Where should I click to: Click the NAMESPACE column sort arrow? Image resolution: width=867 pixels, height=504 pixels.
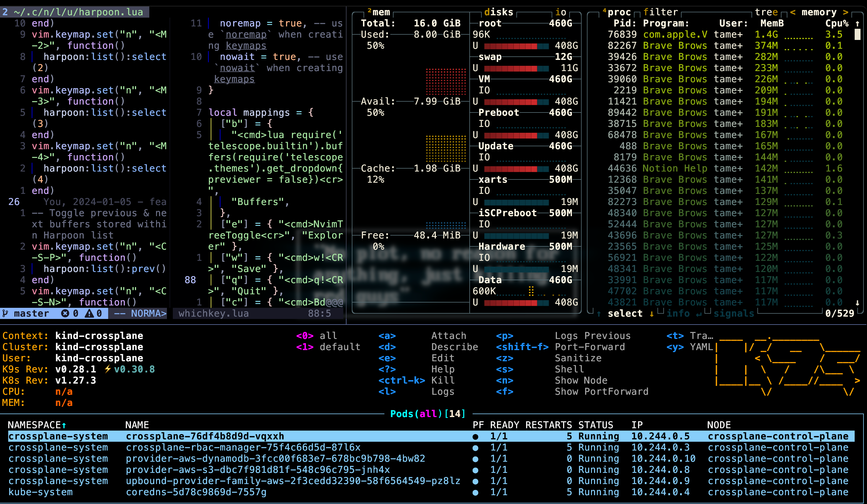coord(65,425)
